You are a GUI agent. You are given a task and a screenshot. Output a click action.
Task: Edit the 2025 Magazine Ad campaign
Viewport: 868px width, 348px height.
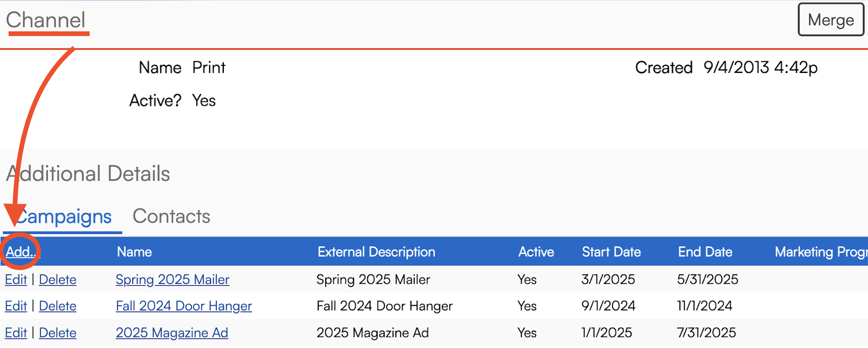pyautogui.click(x=16, y=333)
